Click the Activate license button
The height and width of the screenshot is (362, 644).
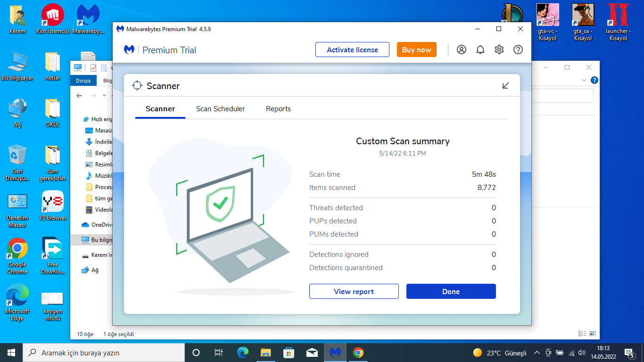352,49
